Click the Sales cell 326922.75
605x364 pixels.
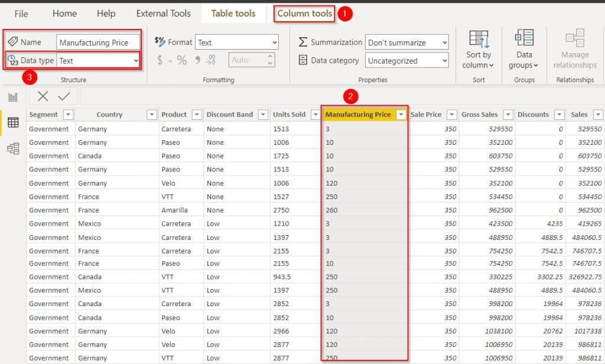(x=585, y=277)
